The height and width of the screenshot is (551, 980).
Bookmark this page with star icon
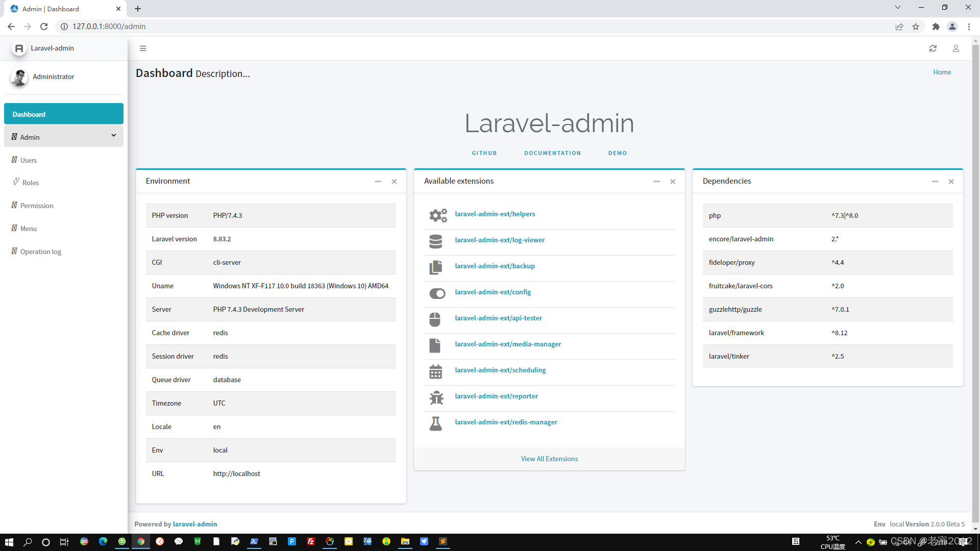[916, 27]
